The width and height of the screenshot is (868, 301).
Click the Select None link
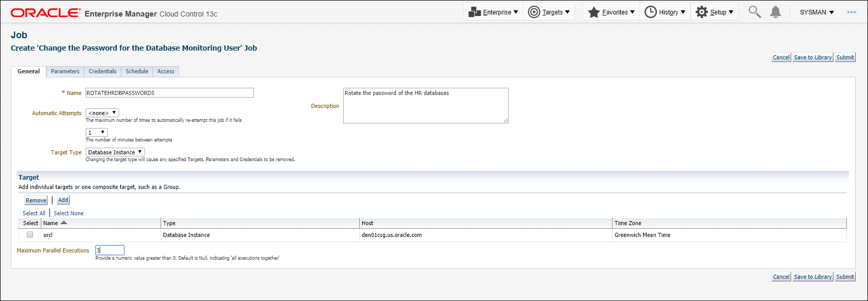pyautogui.click(x=69, y=213)
